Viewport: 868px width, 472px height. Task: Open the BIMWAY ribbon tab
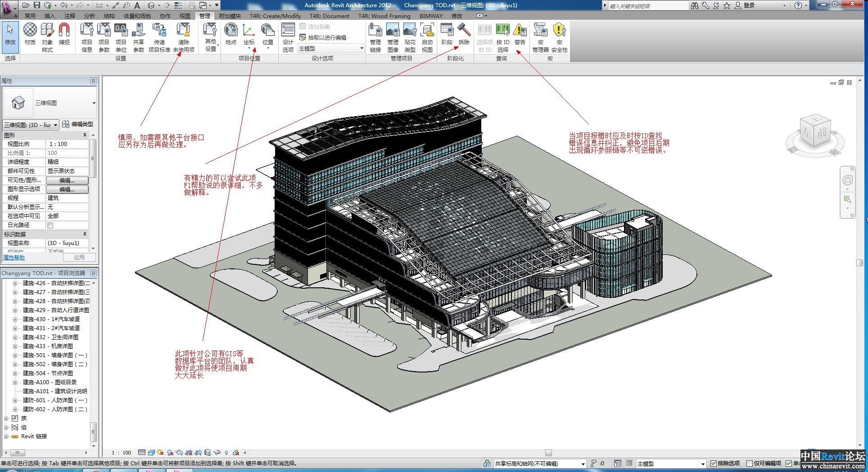click(431, 16)
